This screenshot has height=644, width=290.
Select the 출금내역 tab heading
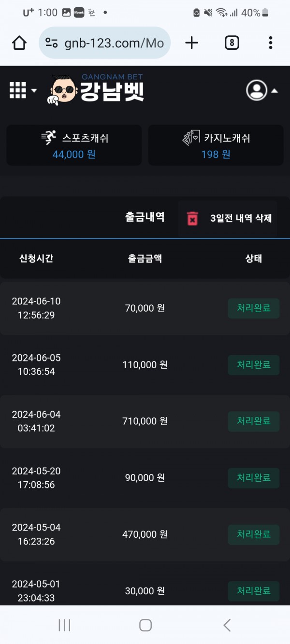145,217
